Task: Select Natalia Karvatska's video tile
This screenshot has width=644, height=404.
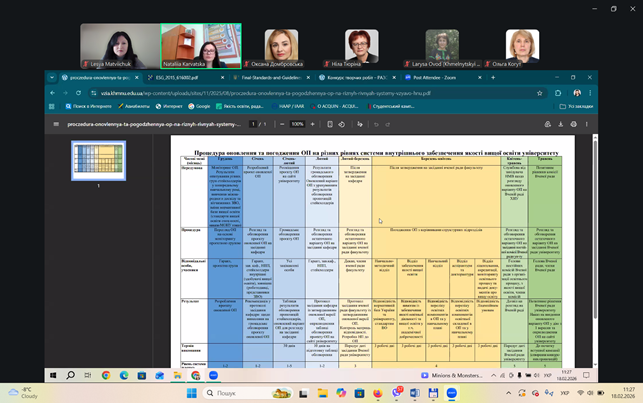Action: 190,44
